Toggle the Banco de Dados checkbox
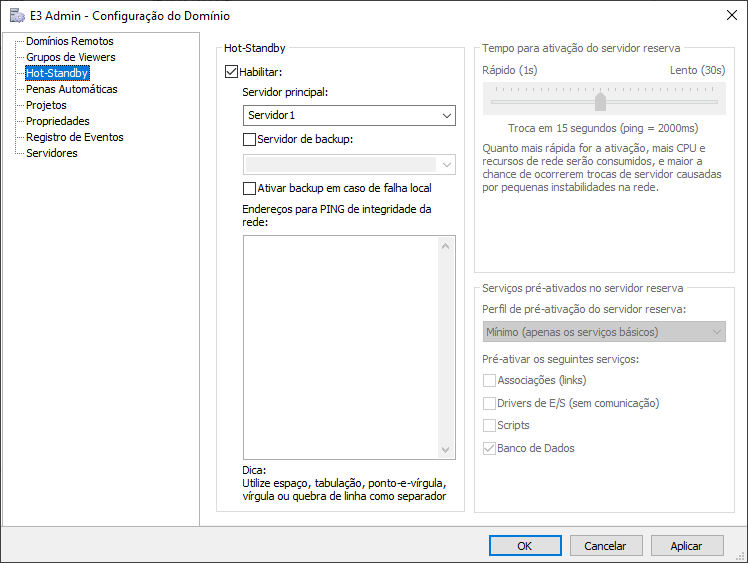 (489, 448)
